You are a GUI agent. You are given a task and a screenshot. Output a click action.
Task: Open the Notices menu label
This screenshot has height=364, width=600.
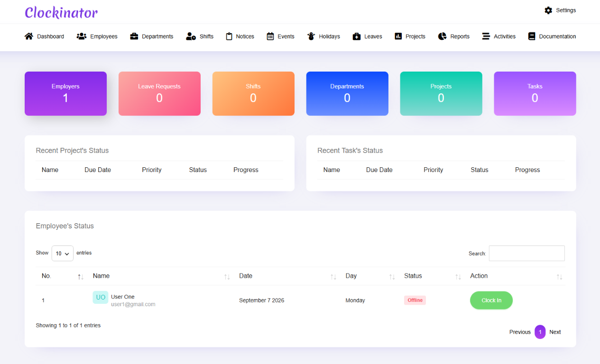coord(245,36)
